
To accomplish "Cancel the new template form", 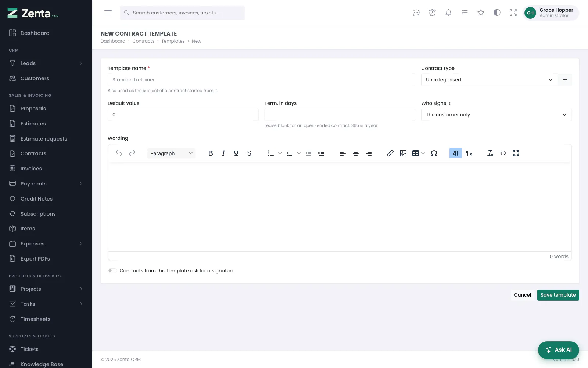I will tap(522, 295).
